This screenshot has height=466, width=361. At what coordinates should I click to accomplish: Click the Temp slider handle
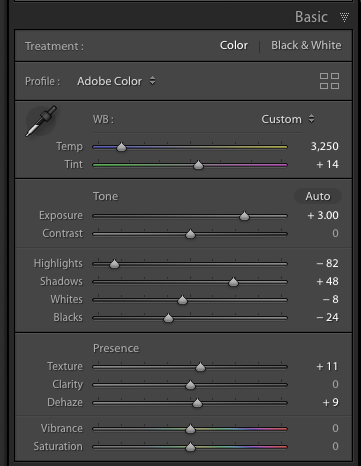[121, 147]
